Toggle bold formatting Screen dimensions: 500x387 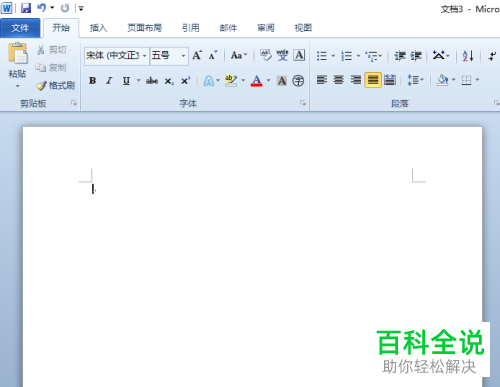pos(93,81)
